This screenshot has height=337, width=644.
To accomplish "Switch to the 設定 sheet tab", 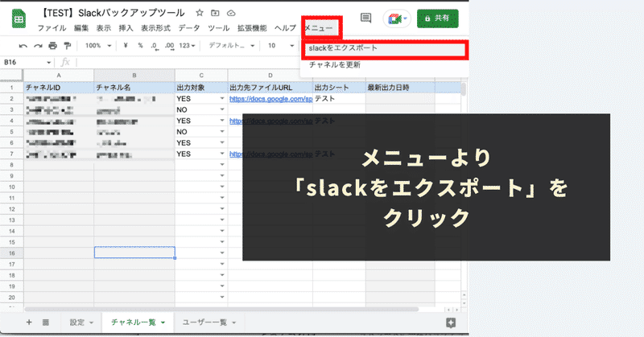I will point(81,323).
